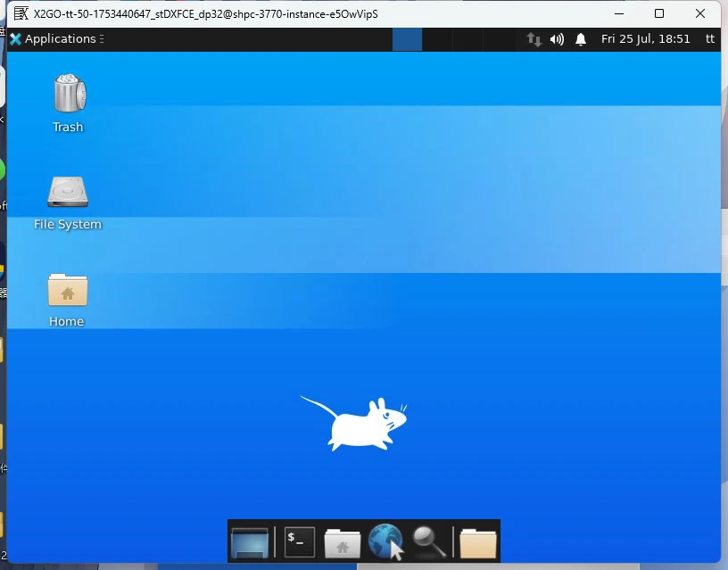Switch to the last workspace
Image resolution: width=728 pixels, height=570 pixels.
click(498, 39)
